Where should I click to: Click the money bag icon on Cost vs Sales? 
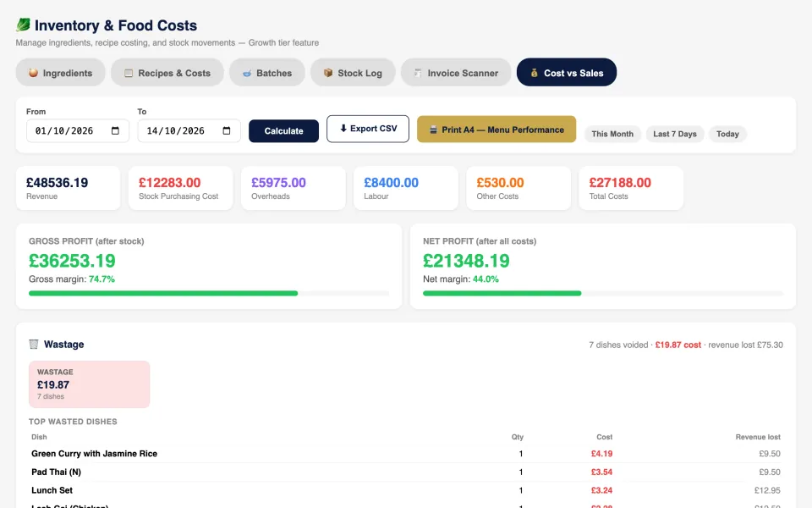point(534,73)
